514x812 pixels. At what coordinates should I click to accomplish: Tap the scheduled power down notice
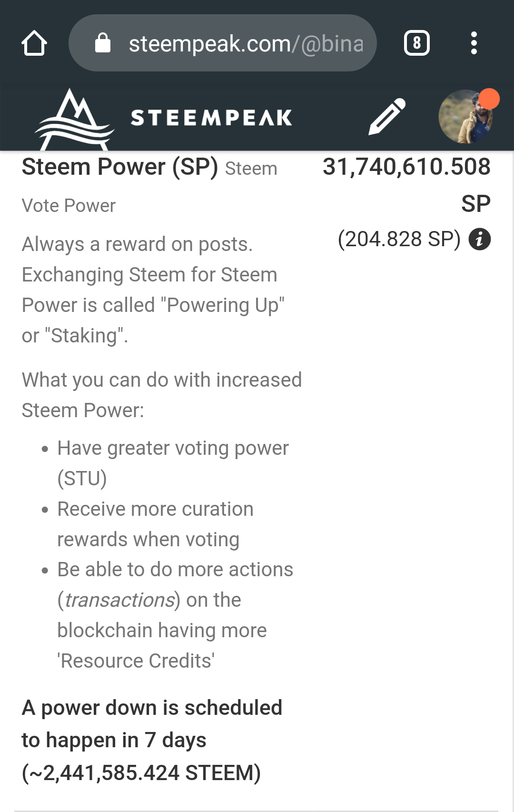pos(152,740)
